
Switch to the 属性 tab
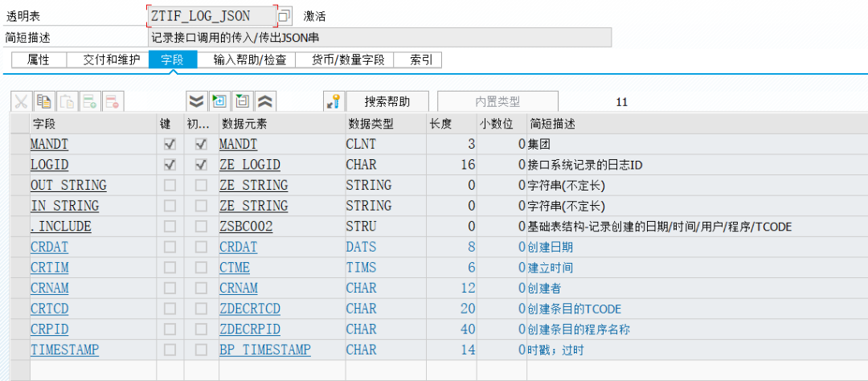(x=39, y=59)
